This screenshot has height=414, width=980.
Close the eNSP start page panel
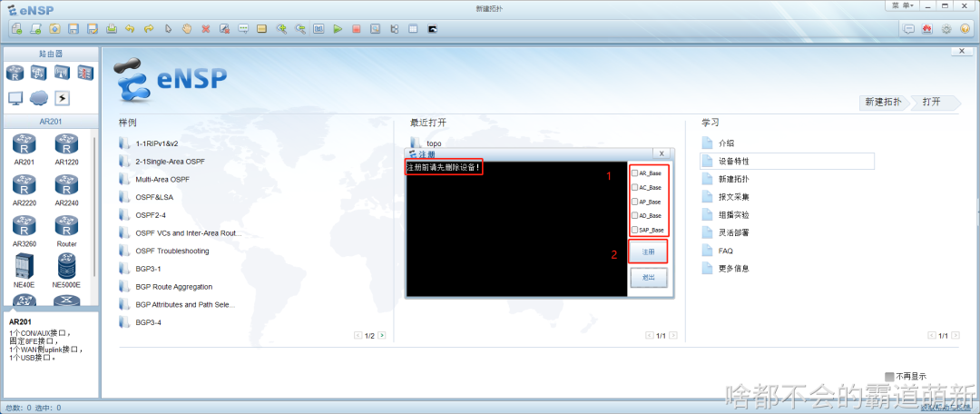click(962, 51)
